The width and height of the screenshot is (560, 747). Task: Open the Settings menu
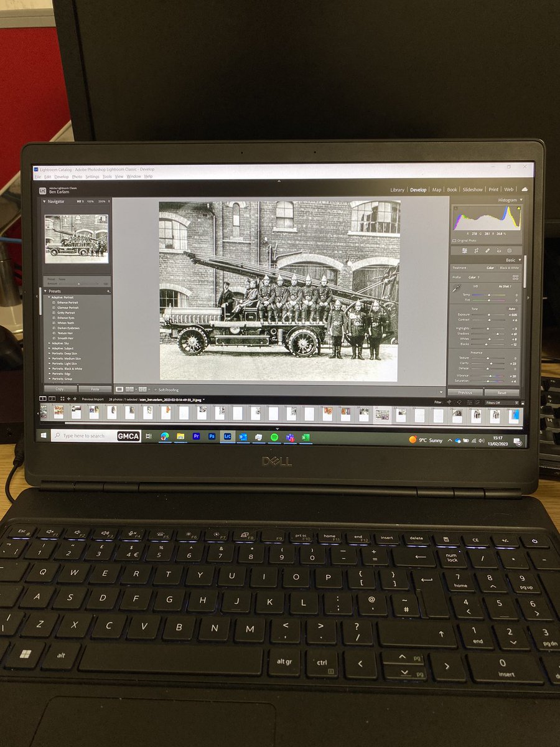tap(92, 177)
